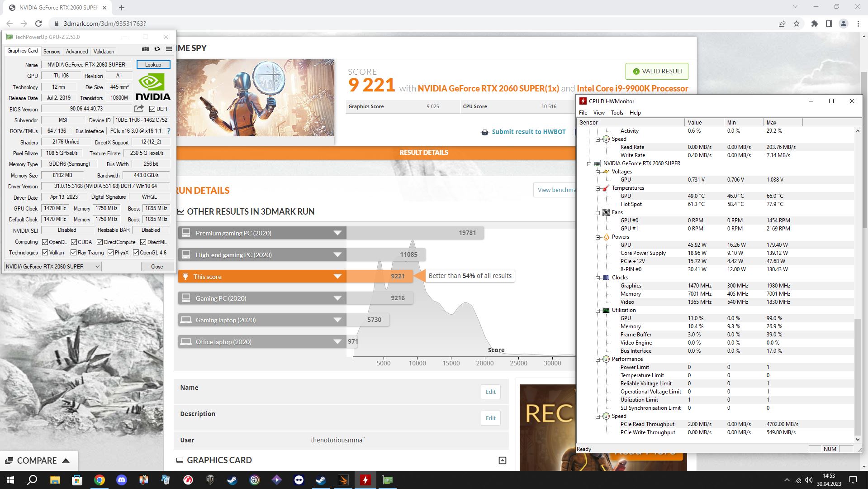Collapse the NVIDIA GeForce RTX 2060 SUPER tree node
868x489 pixels.
(589, 163)
